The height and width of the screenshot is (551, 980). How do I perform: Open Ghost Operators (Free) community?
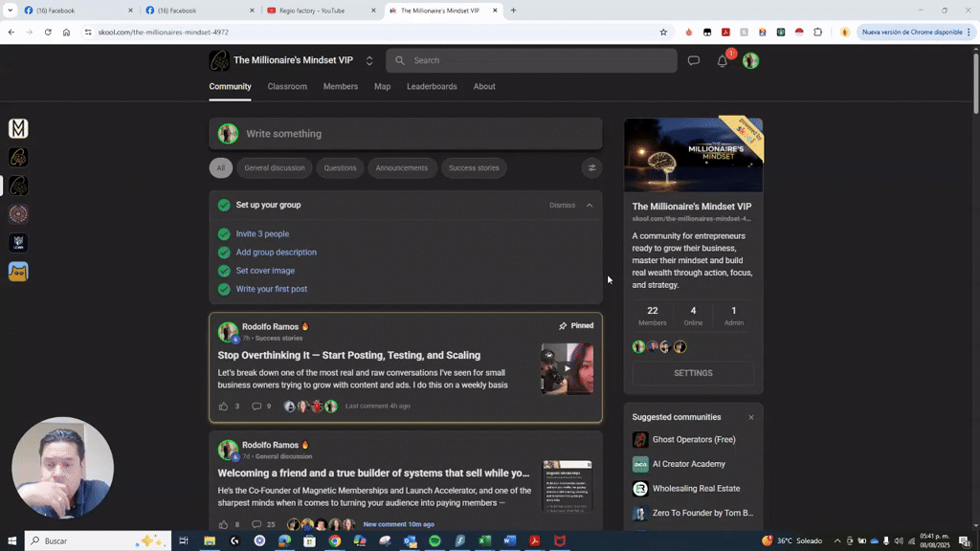click(694, 440)
